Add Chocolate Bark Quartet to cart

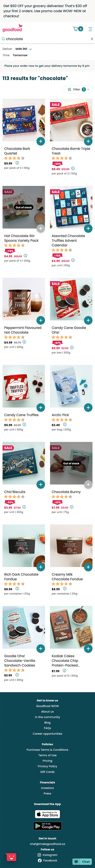[x=41, y=141]
